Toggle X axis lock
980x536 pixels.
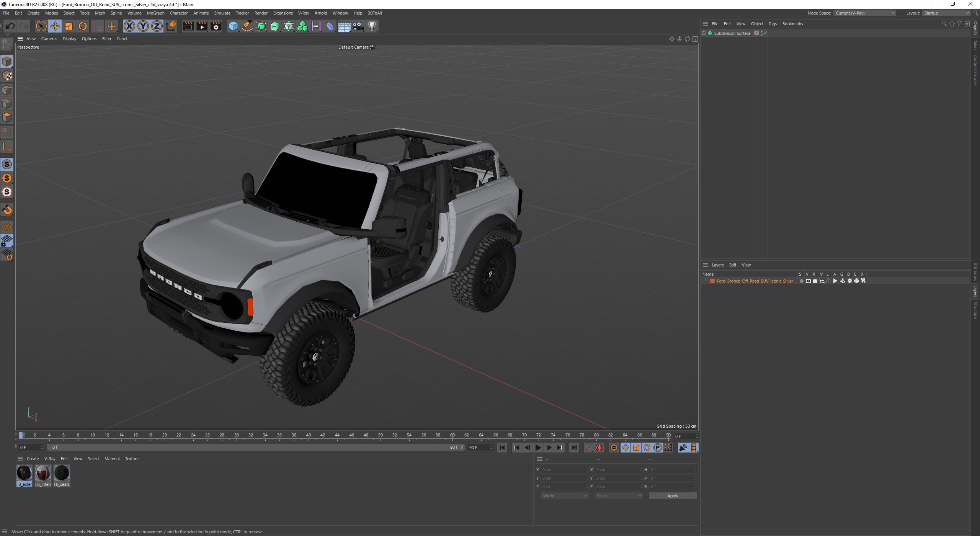129,26
